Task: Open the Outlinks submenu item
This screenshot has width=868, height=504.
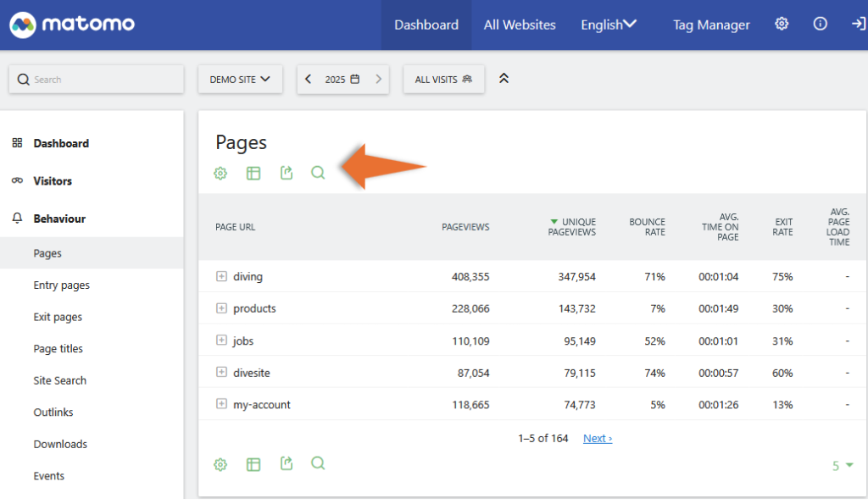Action: (53, 413)
